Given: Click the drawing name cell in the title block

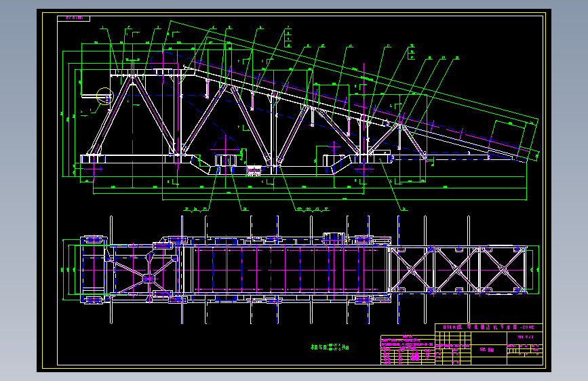Looking at the screenshot, I should click(488, 350).
